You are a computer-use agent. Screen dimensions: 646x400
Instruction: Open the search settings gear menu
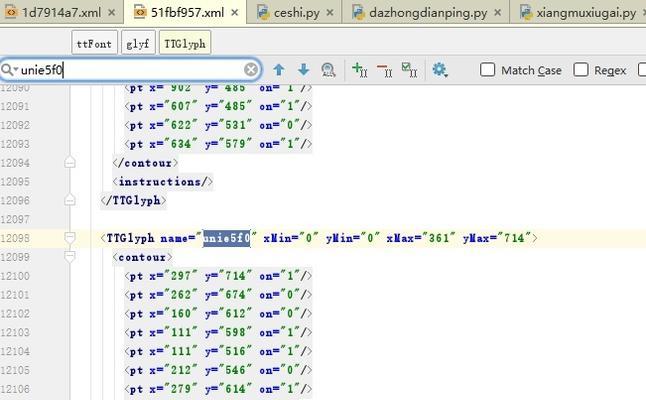tap(440, 70)
